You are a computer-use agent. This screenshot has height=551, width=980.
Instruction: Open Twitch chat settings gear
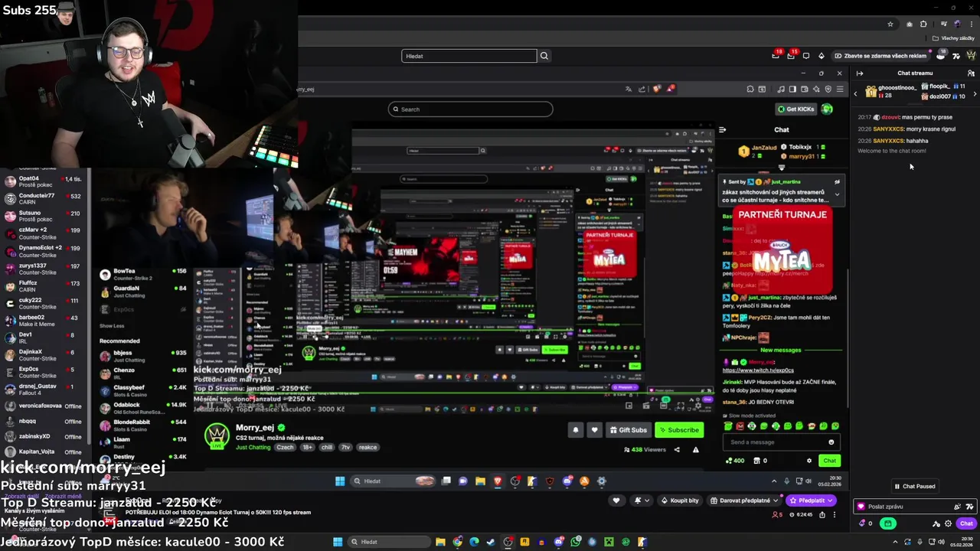[x=948, y=523]
